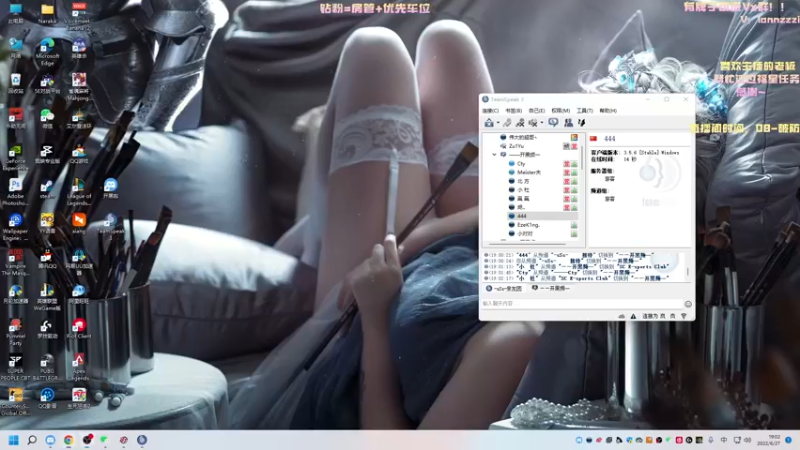
Task: Open the contacts toolbar icon in TeamSpeak
Action: 568,122
